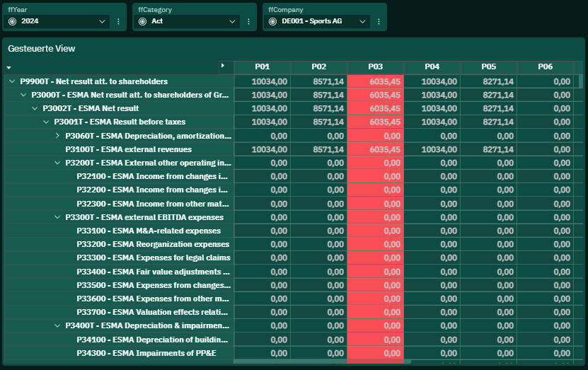The width and height of the screenshot is (588, 370).
Task: Open the ffCategory Act dropdown
Action: 187,21
